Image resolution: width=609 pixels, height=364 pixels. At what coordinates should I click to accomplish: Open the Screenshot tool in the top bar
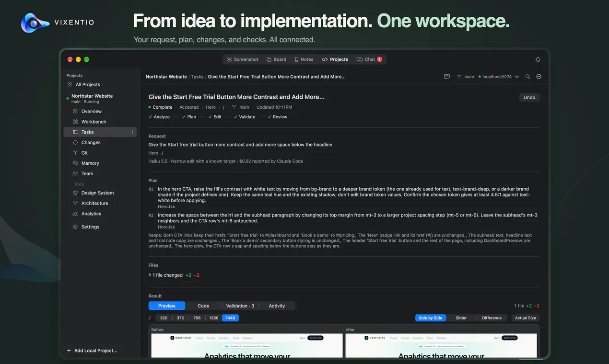pyautogui.click(x=243, y=59)
